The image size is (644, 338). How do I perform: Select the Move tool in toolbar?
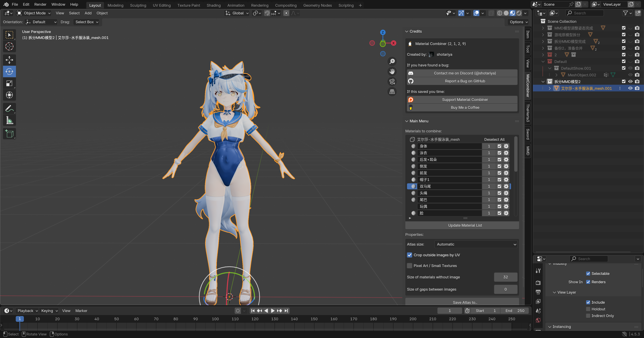[9, 60]
